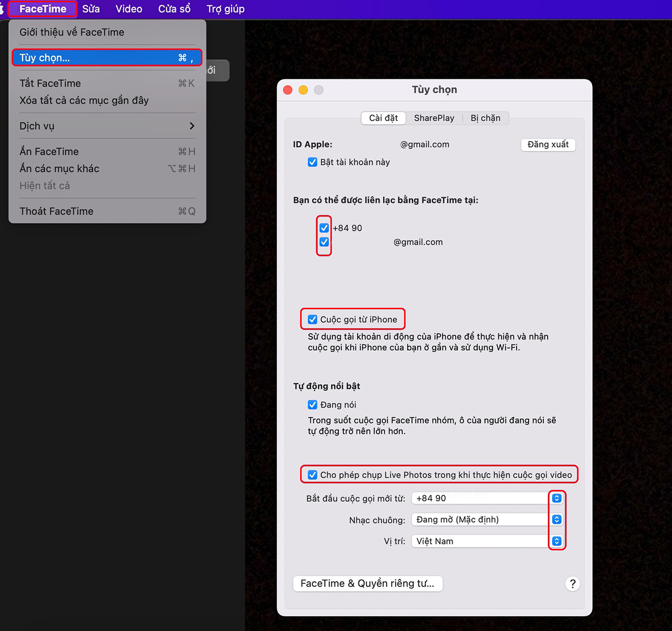Select Xóa tất cả các mục gần đây
This screenshot has width=672, height=631.
(107, 100)
